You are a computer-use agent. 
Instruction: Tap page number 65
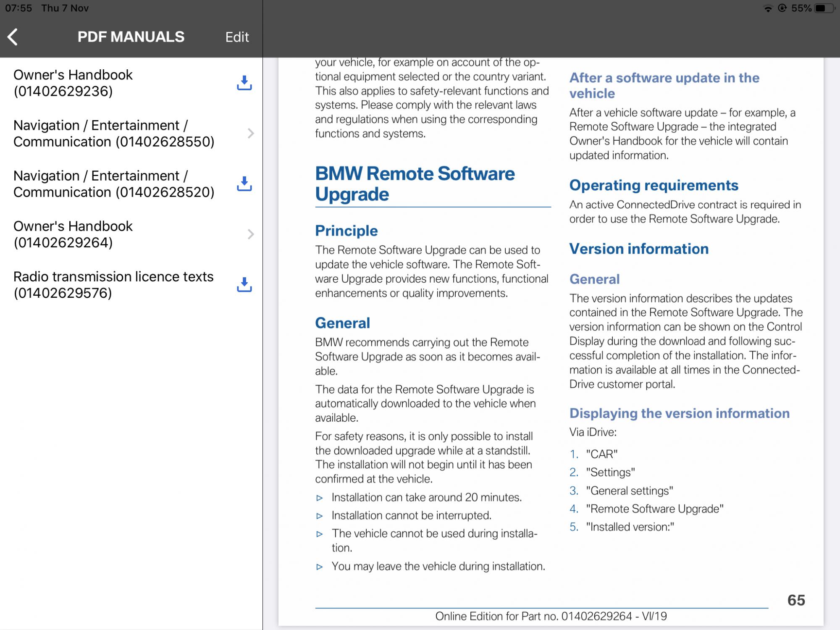(x=796, y=600)
